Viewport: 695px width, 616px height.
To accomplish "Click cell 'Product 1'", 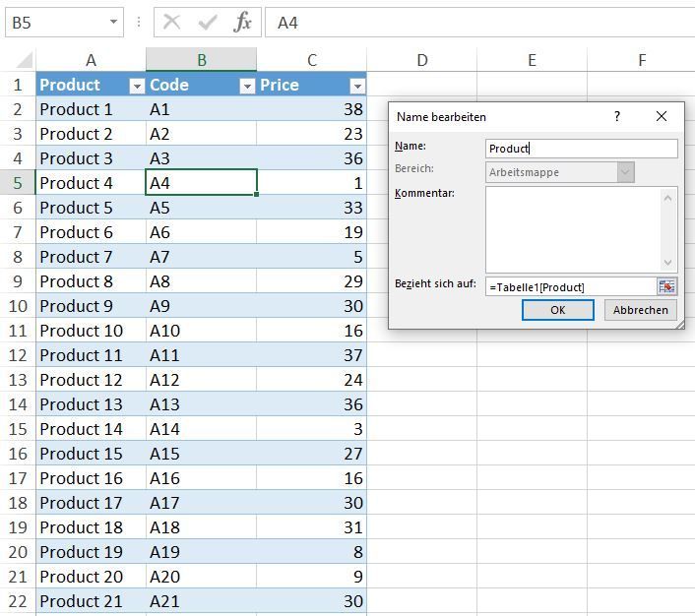I will [x=91, y=109].
